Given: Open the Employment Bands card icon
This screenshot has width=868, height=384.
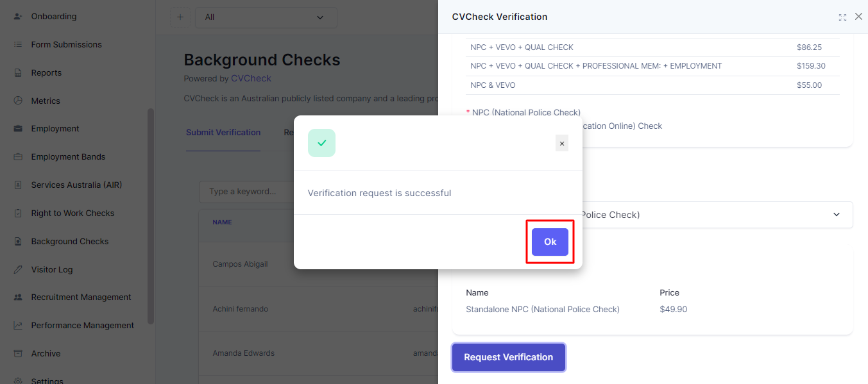Looking at the screenshot, I should [x=18, y=157].
